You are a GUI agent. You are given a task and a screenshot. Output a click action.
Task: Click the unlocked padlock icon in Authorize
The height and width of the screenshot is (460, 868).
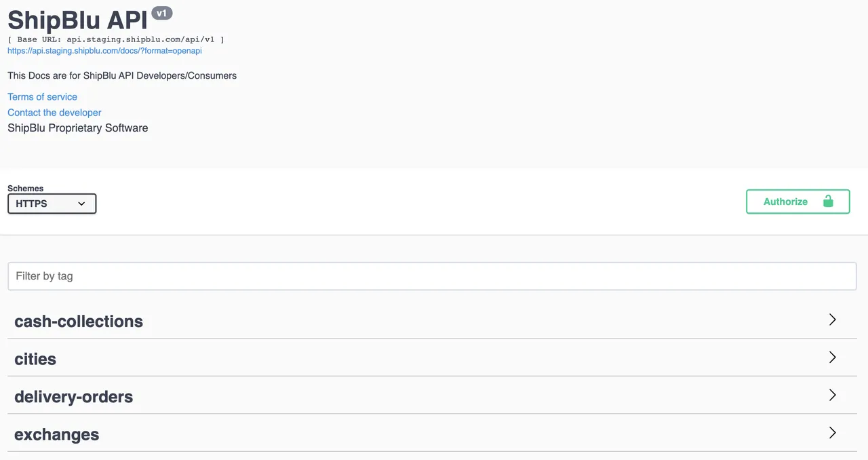[x=827, y=201]
